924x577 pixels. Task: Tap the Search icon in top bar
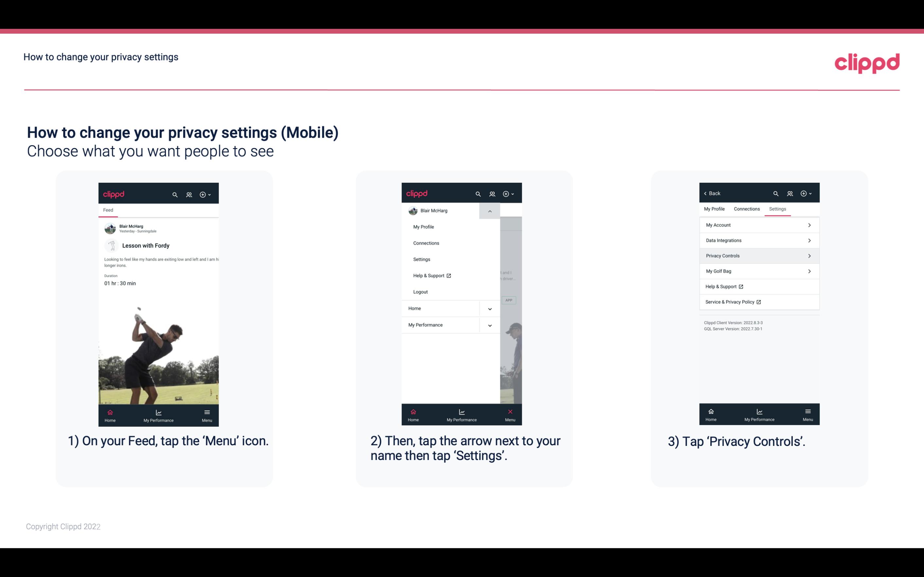click(x=175, y=194)
